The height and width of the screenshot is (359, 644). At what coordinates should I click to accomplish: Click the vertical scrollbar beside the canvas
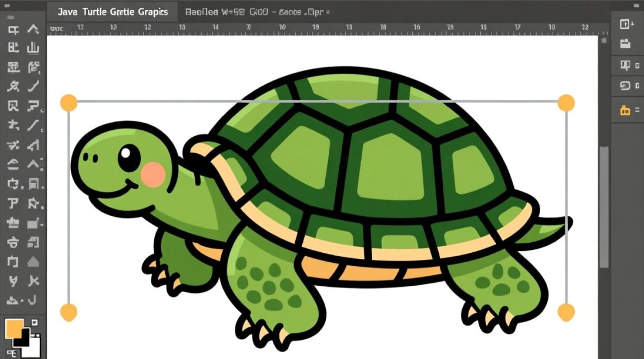click(604, 206)
